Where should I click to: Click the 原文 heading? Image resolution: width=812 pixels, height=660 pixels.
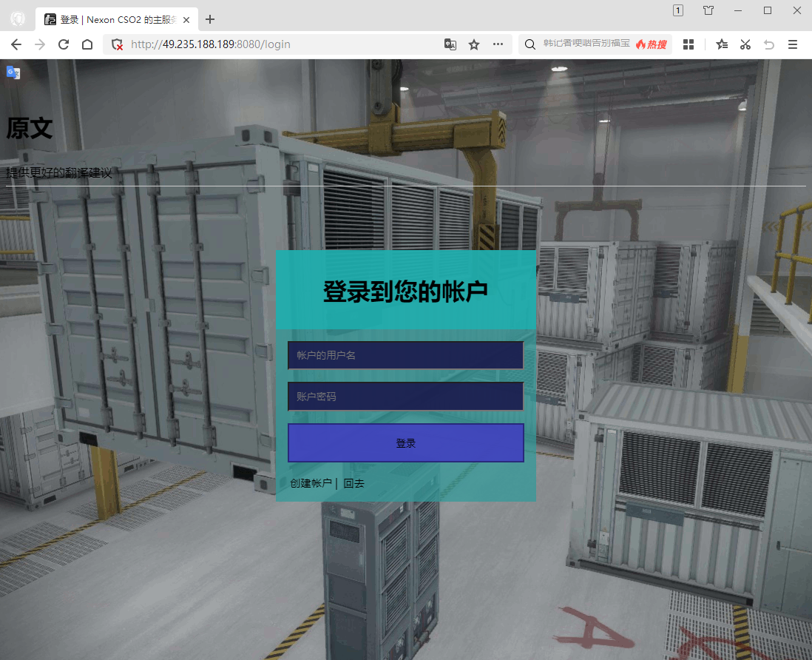(x=30, y=128)
